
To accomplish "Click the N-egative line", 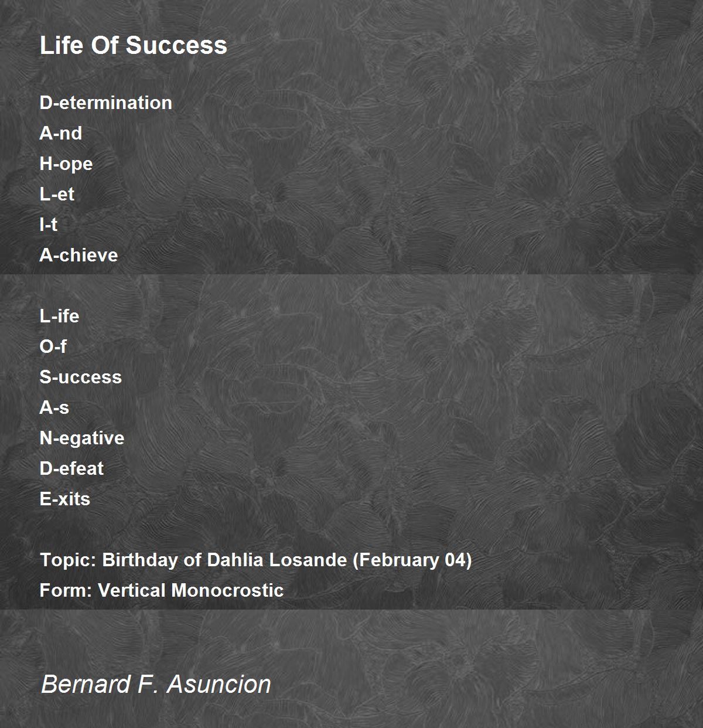I will click(x=82, y=438).
